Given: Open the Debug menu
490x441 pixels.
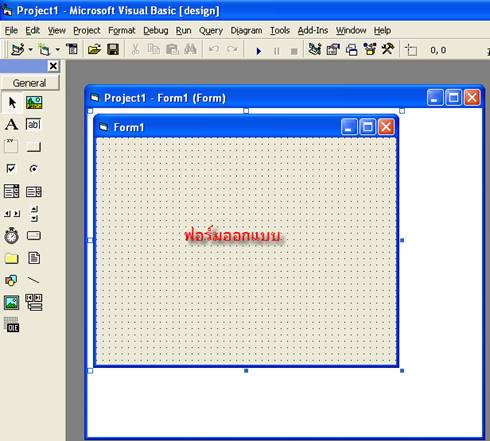Looking at the screenshot, I should click(x=156, y=31).
